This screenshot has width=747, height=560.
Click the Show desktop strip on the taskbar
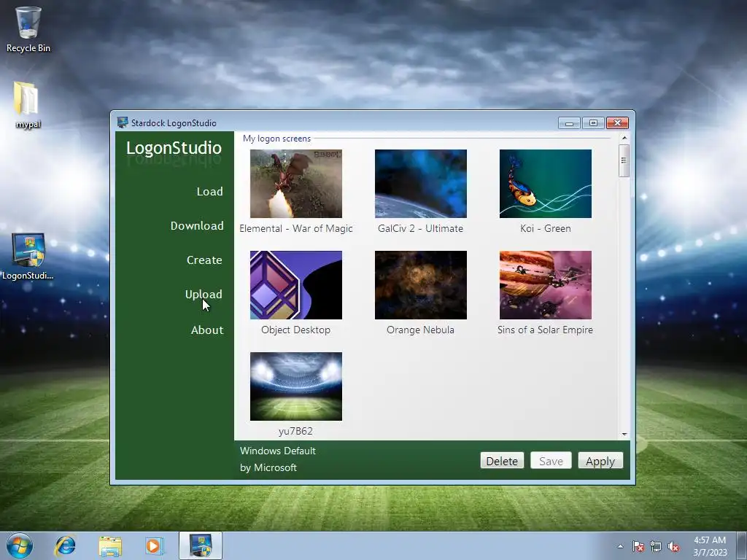(742, 546)
